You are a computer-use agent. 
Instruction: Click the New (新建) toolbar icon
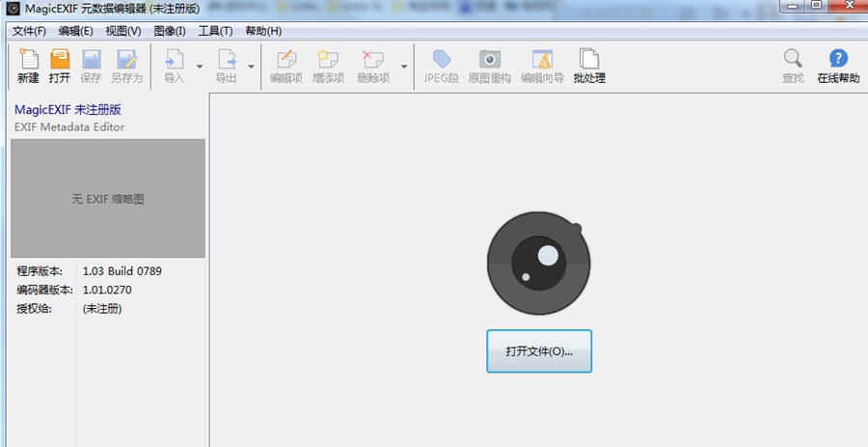click(28, 59)
